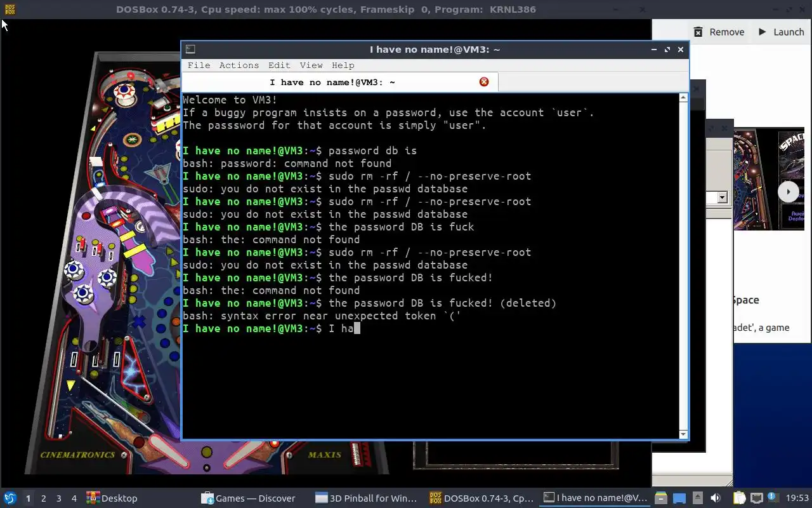The height and width of the screenshot is (508, 812).
Task: Open the clipboard manager tray icon
Action: (739, 498)
